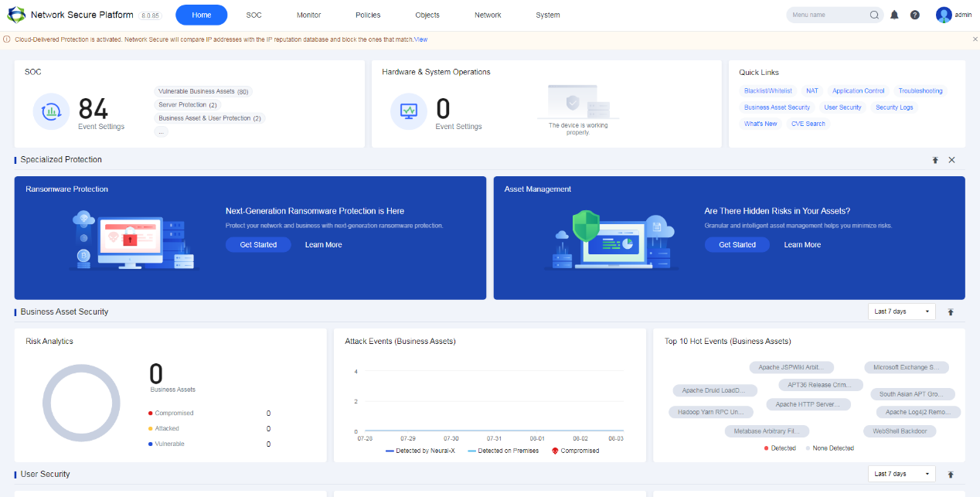Switch to the Monitor tab
The height and width of the screenshot is (497, 980).
coord(308,15)
